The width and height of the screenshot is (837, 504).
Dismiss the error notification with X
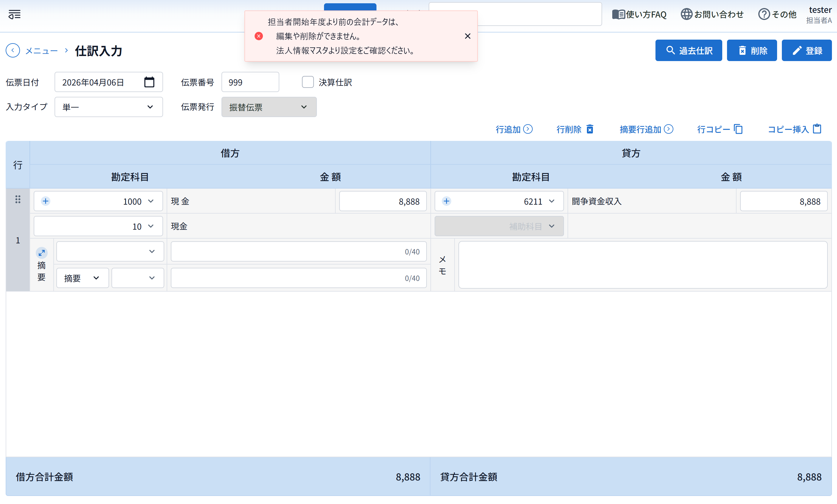[x=467, y=36]
